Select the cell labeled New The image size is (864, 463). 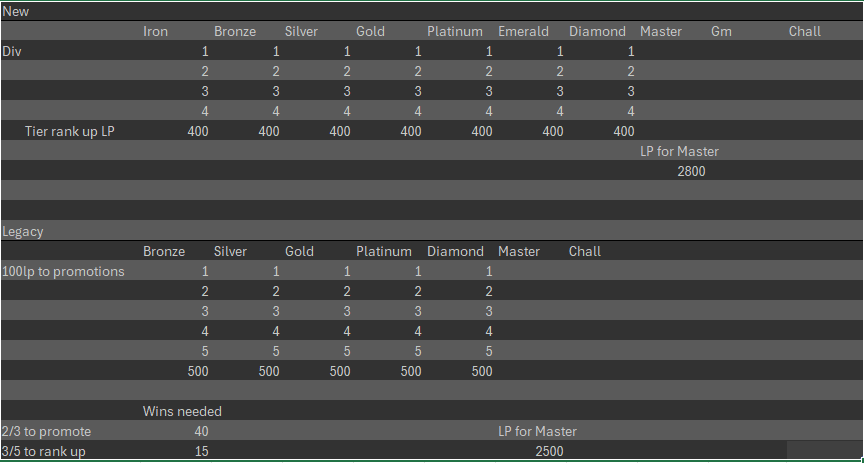click(15, 12)
